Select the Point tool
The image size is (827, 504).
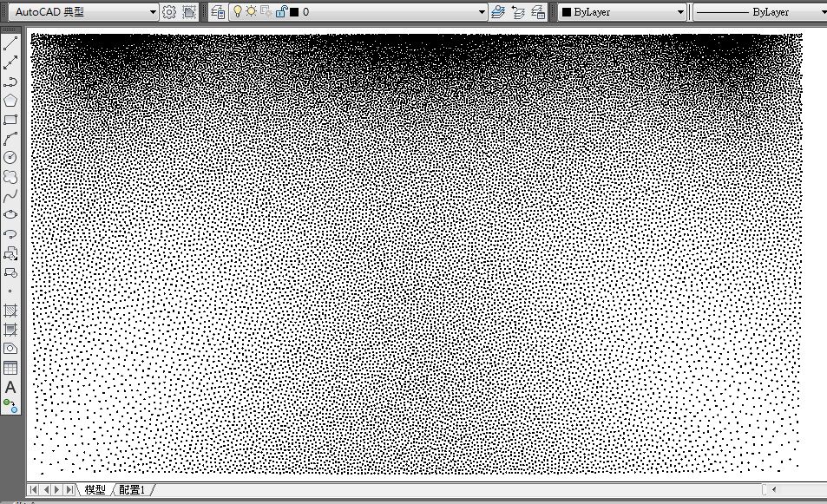pyautogui.click(x=10, y=291)
